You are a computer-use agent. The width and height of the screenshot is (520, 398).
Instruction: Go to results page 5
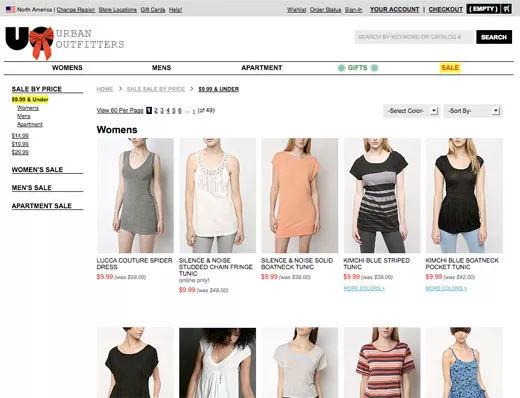coord(174,111)
